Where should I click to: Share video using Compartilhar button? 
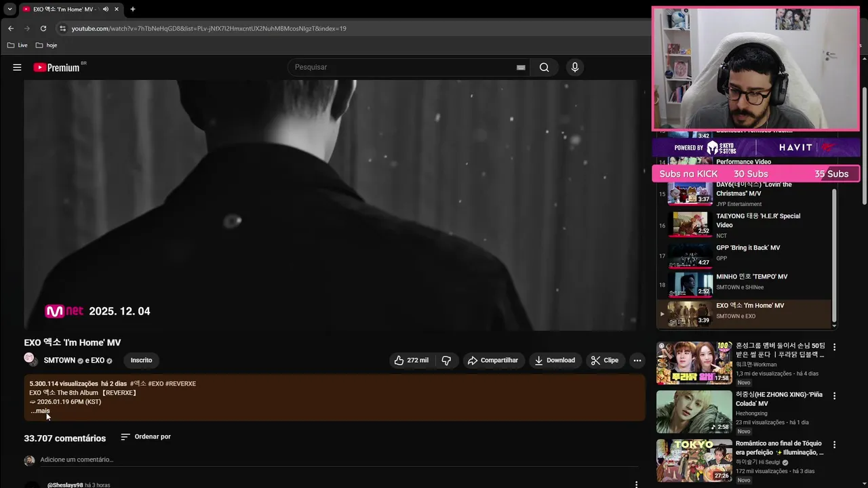pos(493,361)
